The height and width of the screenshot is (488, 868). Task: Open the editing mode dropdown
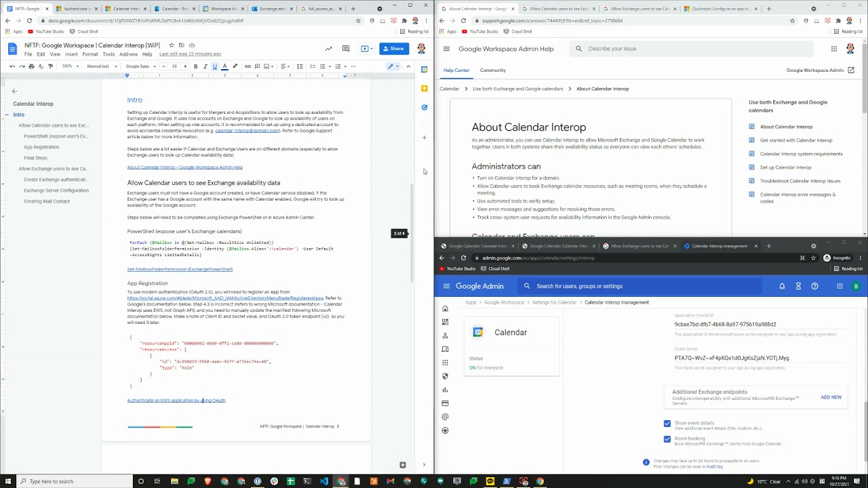tap(393, 66)
